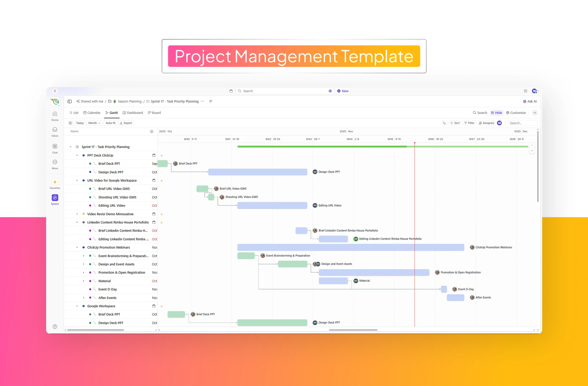Expand the Video Revisi Demo Mimosatree group

pos(77,214)
